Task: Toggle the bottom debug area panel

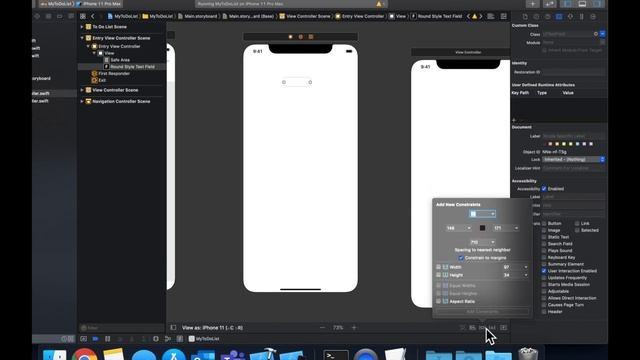Action: click(582, 4)
